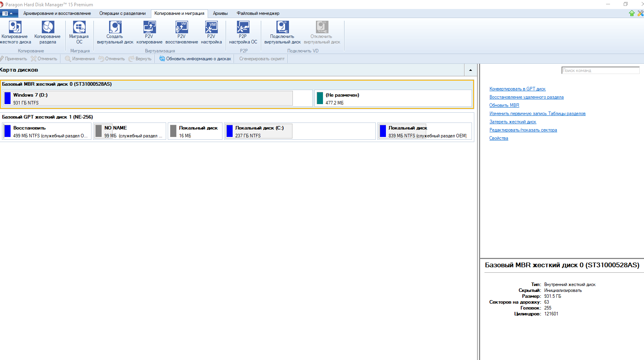
Task: Select the 839 МБ OEM partition
Action: 425,131
